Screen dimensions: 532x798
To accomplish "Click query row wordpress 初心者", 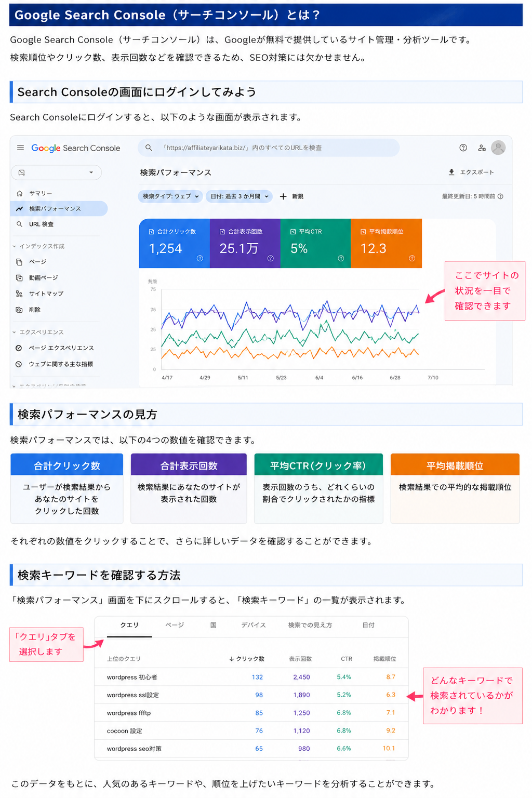I will (x=251, y=677).
